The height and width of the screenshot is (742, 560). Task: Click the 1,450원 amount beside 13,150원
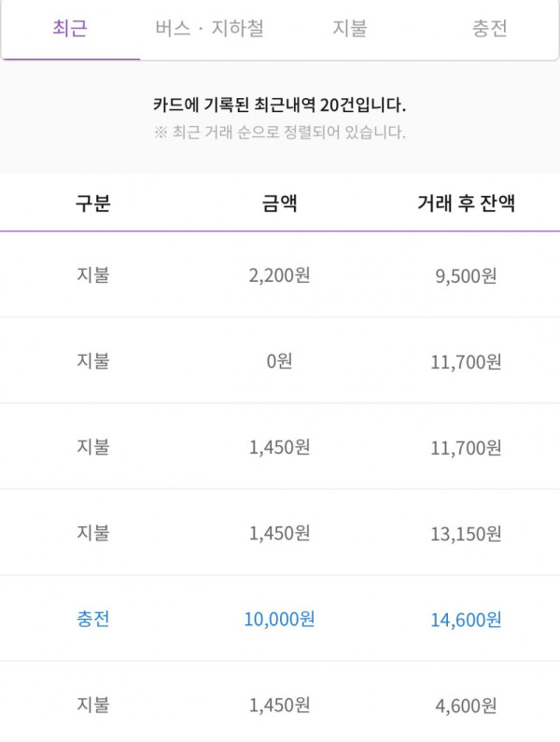280,533
